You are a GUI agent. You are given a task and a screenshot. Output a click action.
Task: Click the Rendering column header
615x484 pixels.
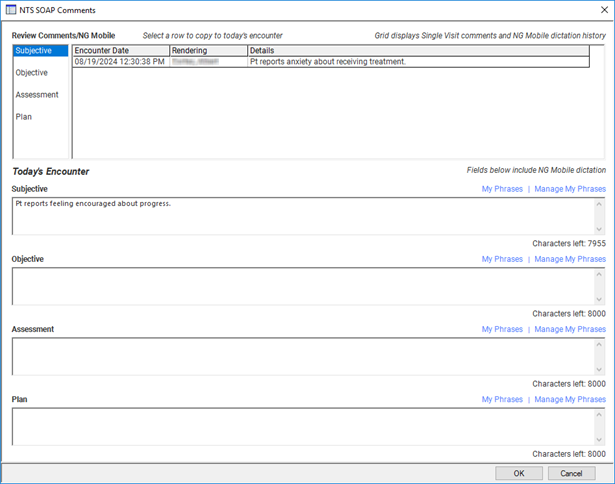tap(209, 51)
